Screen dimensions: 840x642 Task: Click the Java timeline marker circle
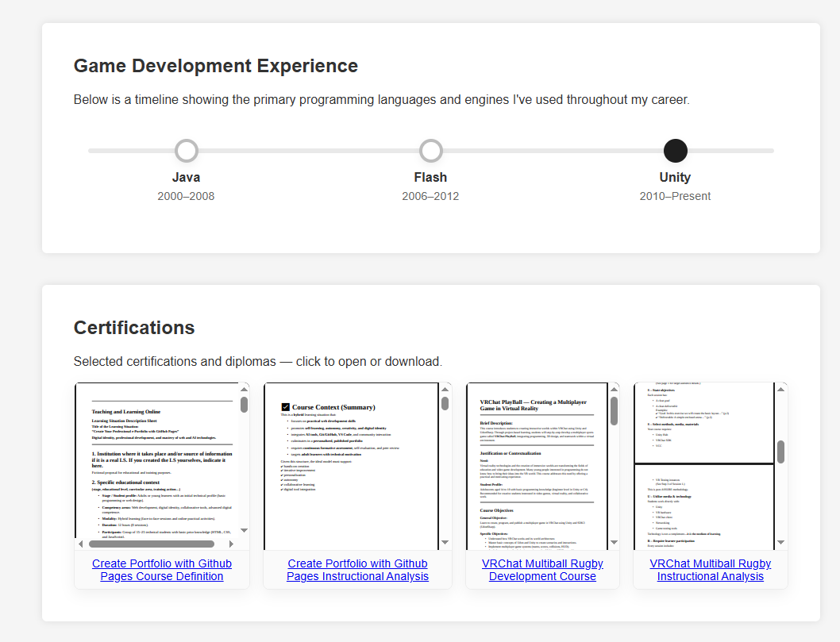point(186,151)
